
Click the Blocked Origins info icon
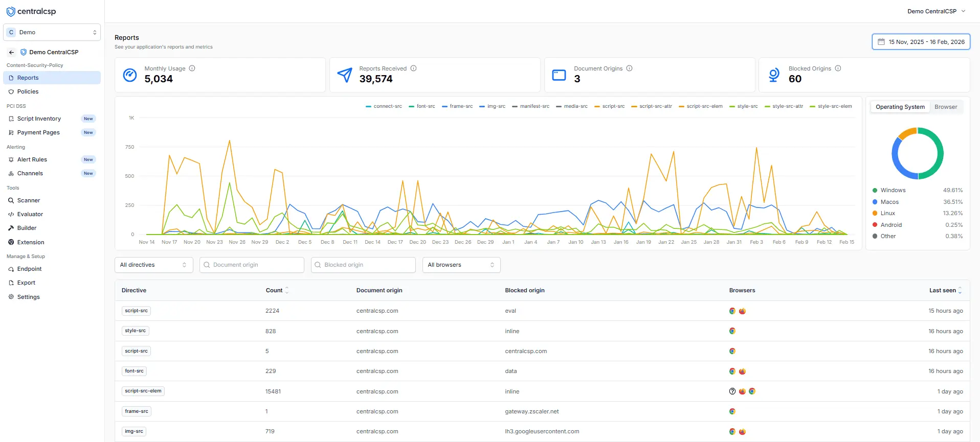point(838,68)
